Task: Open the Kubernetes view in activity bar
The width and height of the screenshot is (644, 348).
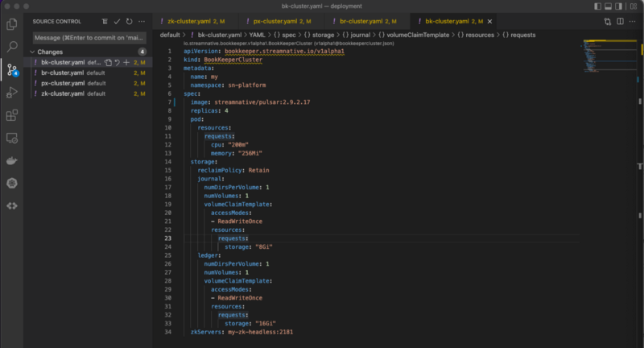Action: [12, 183]
